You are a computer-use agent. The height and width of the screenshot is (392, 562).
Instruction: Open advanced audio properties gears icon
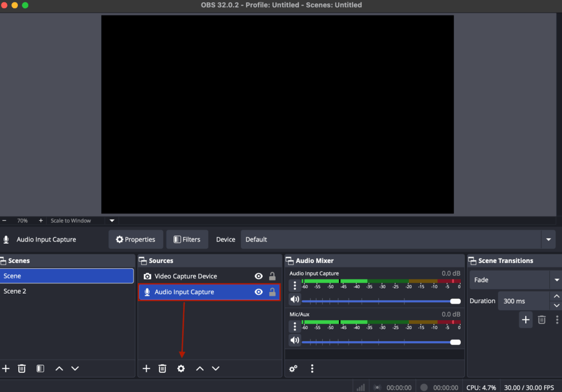click(294, 368)
